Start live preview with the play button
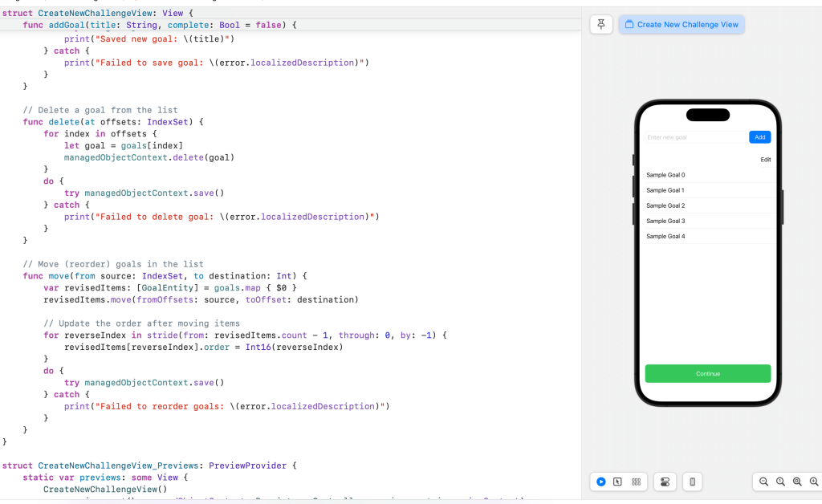This screenshot has height=504, width=822. coord(600,482)
